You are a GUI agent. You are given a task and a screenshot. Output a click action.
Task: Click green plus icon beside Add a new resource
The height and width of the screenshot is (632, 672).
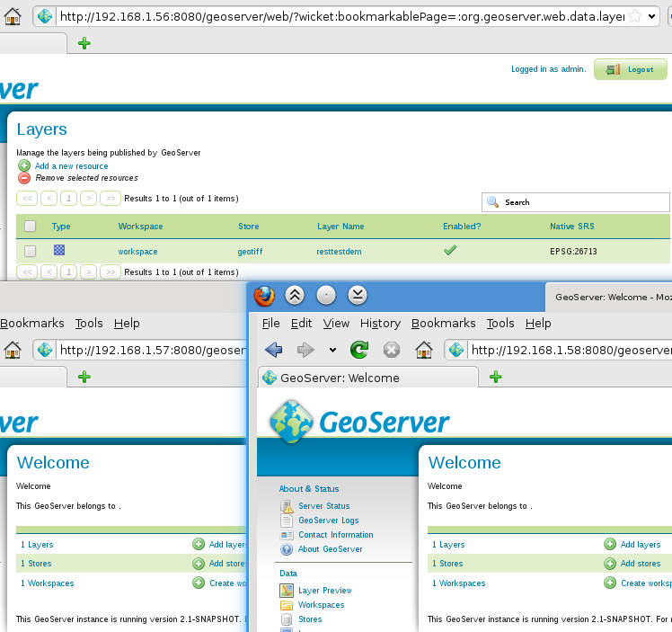pos(24,165)
